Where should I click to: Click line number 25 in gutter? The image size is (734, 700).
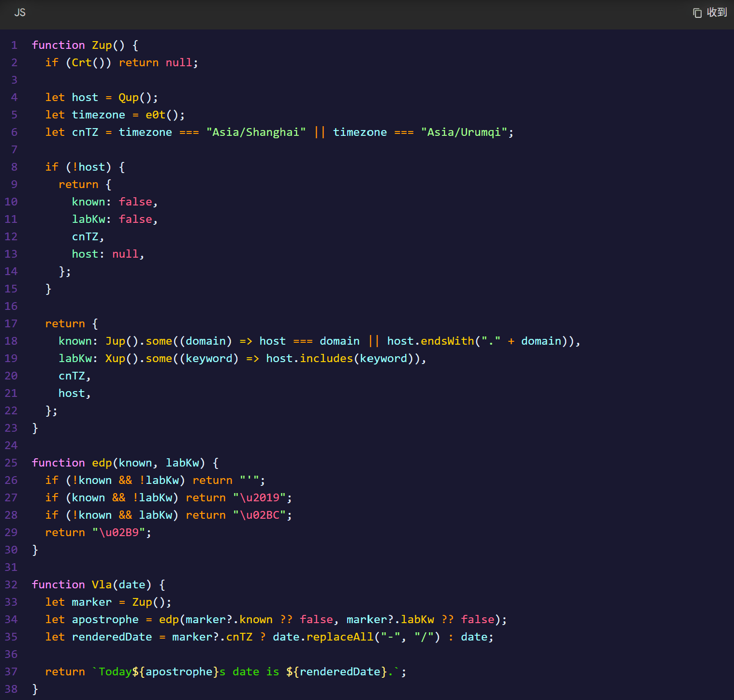point(11,463)
